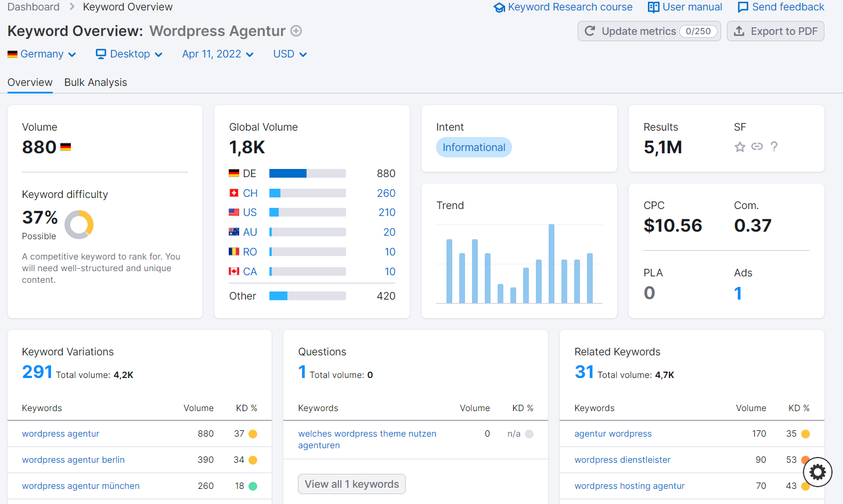Open the wordpress agentur keyword link
Image resolution: width=843 pixels, height=504 pixels.
60,434
